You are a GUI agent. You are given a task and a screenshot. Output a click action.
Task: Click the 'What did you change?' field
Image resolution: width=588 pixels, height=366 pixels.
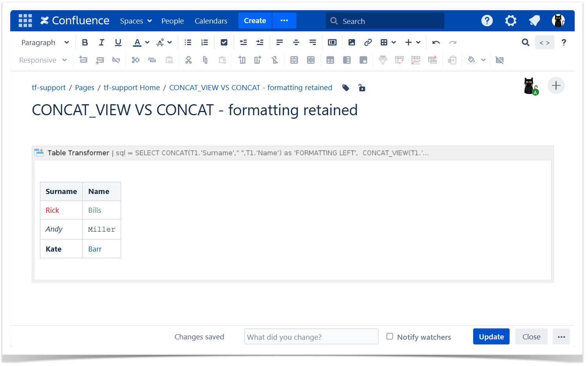click(311, 337)
